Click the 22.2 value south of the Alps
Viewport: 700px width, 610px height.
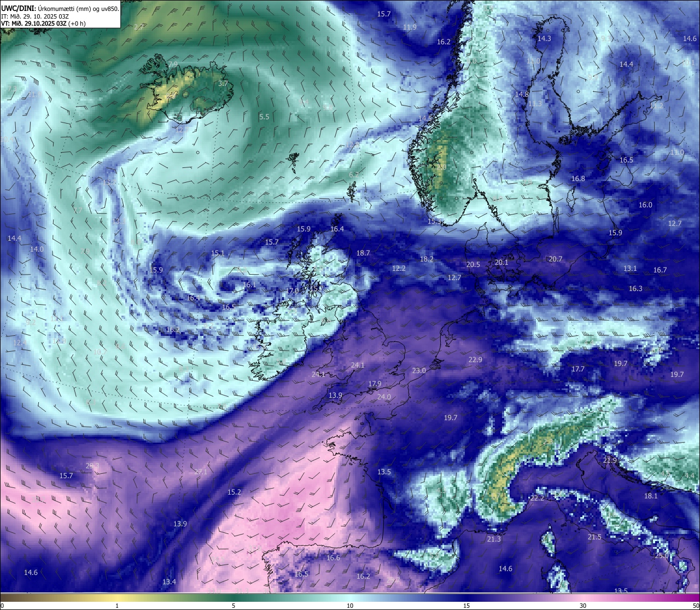537,498
